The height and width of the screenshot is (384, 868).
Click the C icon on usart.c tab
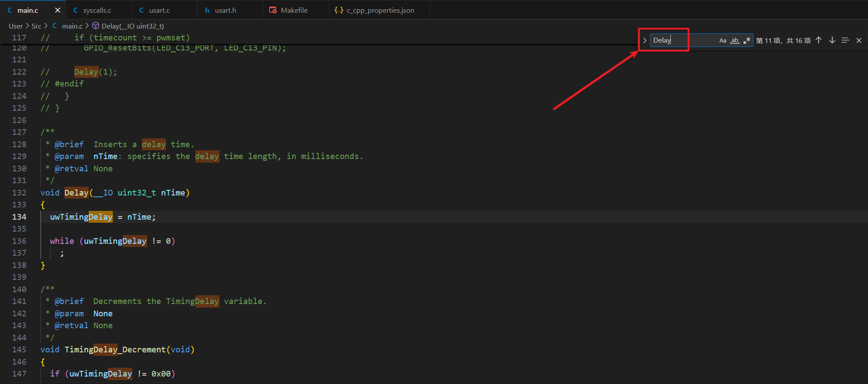(141, 10)
